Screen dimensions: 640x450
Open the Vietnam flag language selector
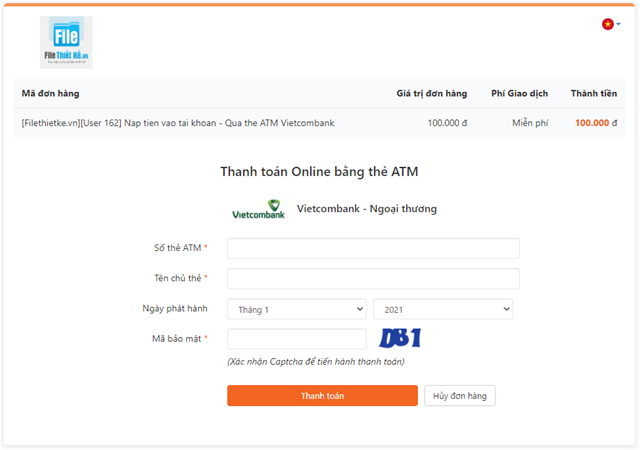coord(611,24)
